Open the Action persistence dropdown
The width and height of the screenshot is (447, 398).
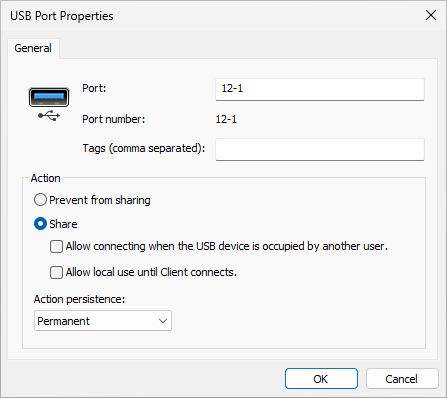pyautogui.click(x=103, y=321)
